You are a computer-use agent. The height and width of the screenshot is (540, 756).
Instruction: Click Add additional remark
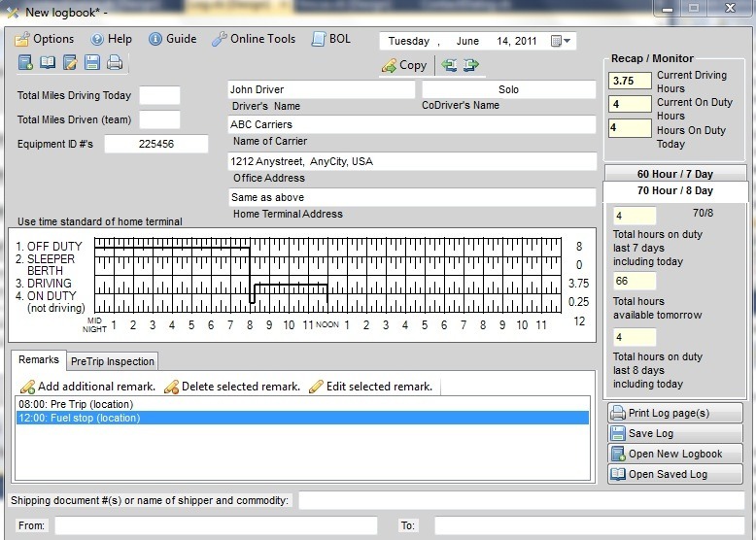tap(87, 387)
